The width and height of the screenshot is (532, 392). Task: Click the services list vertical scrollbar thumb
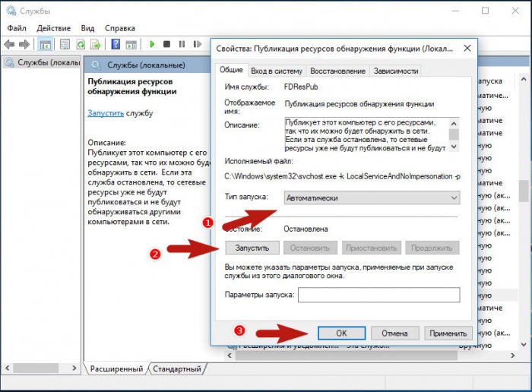click(x=524, y=191)
